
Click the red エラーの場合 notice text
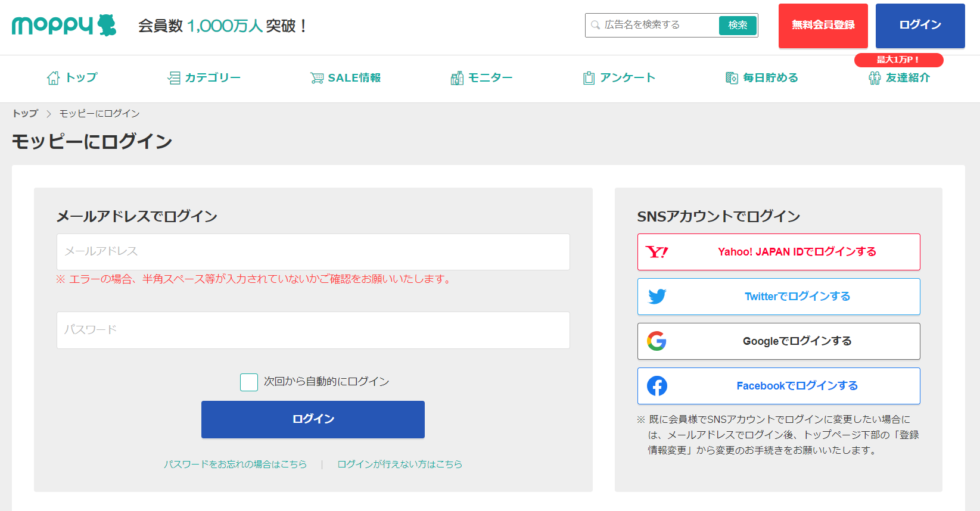254,279
